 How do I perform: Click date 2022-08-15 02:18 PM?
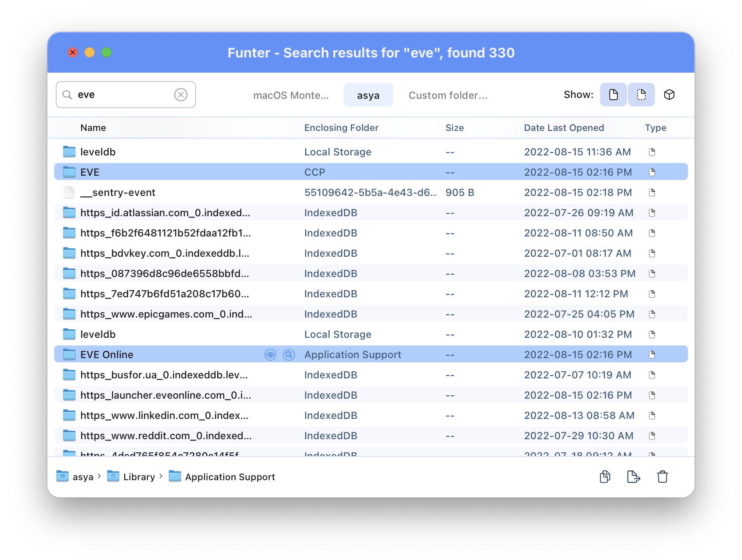tap(578, 193)
